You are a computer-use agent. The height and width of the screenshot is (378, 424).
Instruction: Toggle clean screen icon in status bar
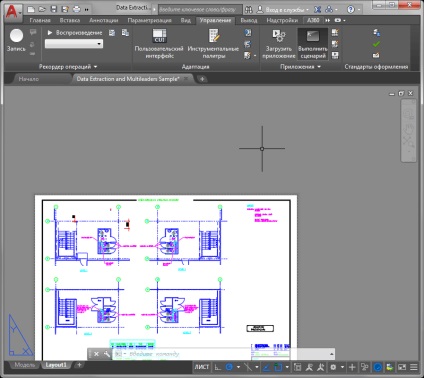(402, 367)
